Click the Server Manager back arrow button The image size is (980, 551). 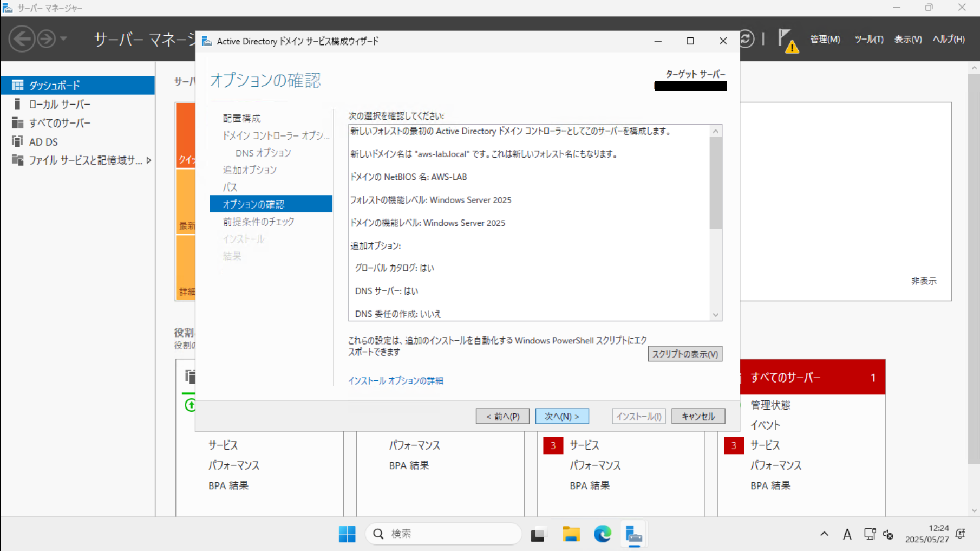pyautogui.click(x=22, y=39)
